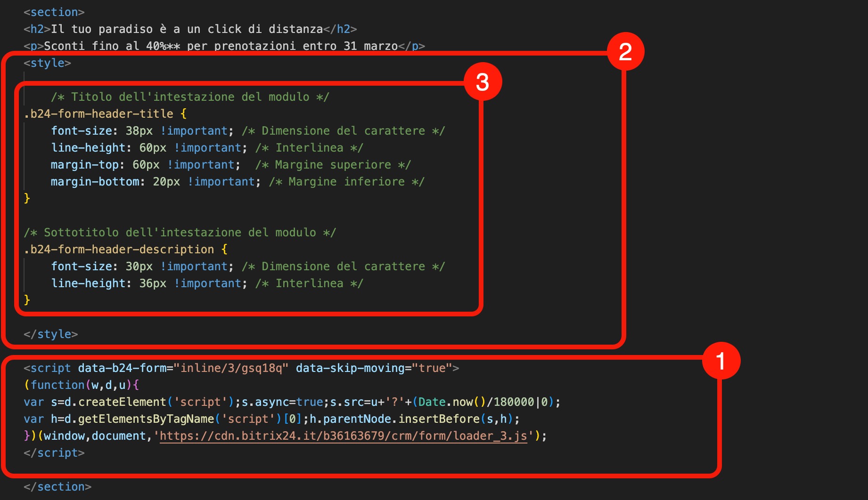Click the data-b24-form attribute value "inline/3/gsq18q"
Image resolution: width=868 pixels, height=500 pixels.
point(231,368)
